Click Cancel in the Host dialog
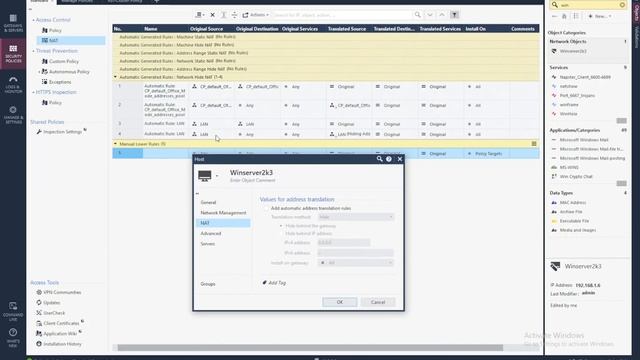The height and width of the screenshot is (360, 640). click(x=378, y=302)
